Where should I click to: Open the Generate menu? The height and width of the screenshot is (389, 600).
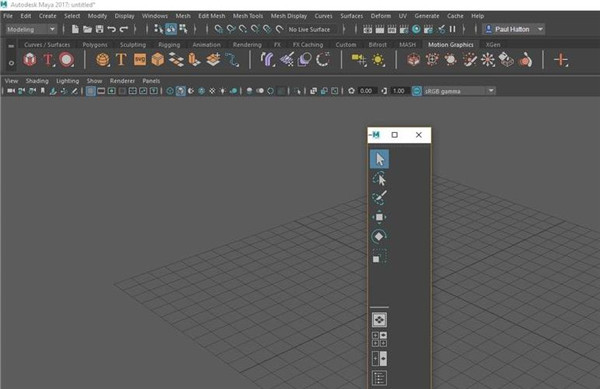427,16
